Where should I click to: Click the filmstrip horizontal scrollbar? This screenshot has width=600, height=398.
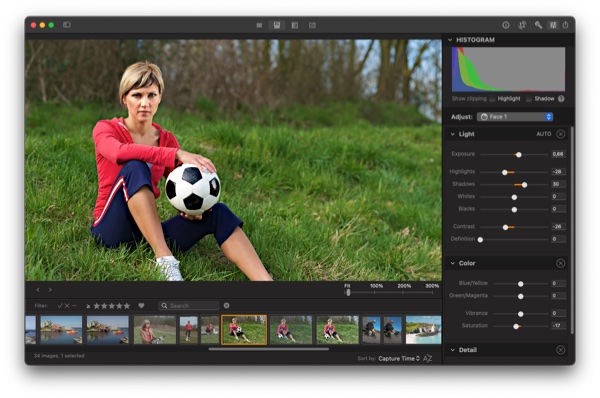269,349
